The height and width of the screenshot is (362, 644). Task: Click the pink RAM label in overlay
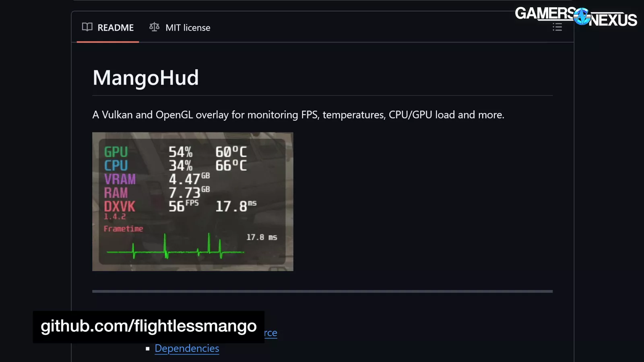116,193
